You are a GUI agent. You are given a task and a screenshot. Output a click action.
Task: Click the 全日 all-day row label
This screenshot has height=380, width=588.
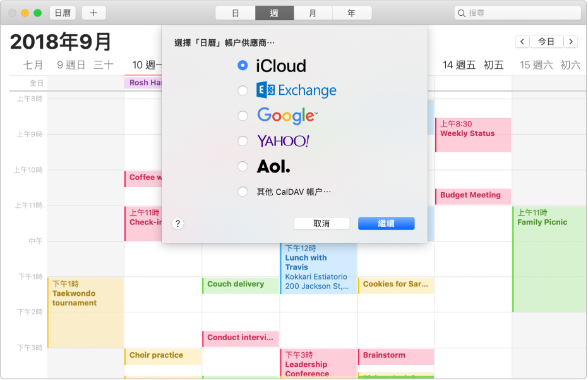click(37, 83)
